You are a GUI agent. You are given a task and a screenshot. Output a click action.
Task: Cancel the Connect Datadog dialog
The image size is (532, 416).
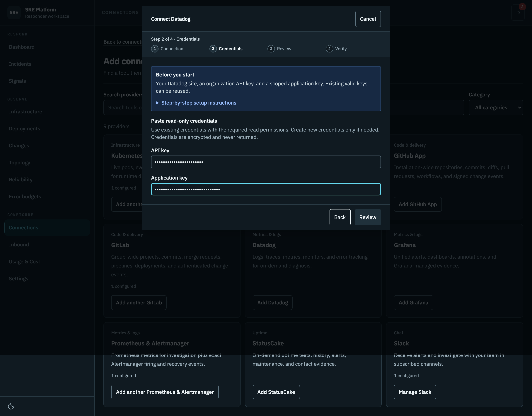(x=368, y=19)
